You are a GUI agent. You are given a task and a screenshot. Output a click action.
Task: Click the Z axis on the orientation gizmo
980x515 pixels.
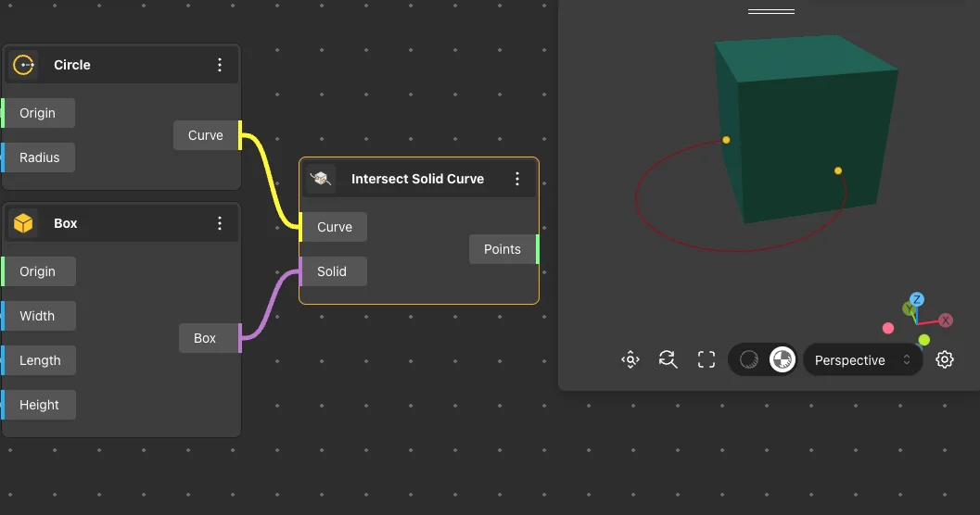pos(916,299)
